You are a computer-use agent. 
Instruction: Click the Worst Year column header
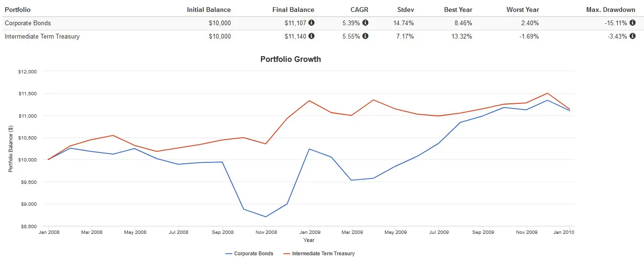tap(522, 10)
